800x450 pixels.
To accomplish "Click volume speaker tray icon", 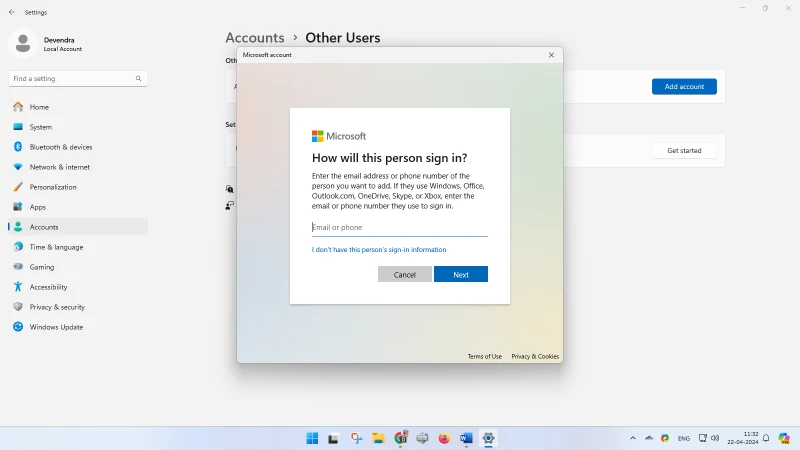I will click(715, 438).
